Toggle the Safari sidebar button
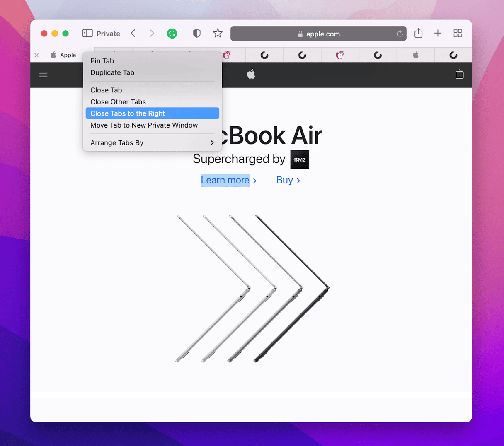This screenshot has height=446, width=504. [87, 34]
